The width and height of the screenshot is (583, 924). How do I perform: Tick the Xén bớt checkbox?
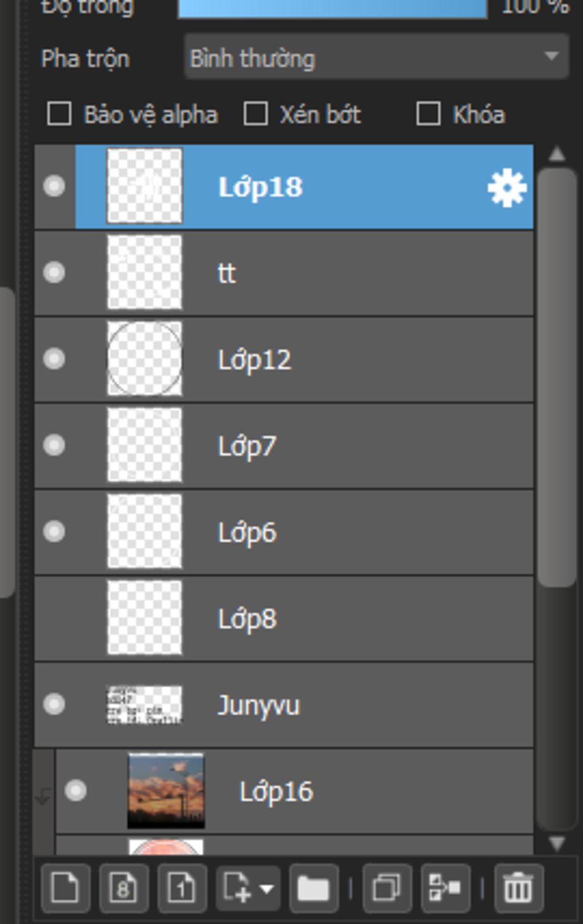256,114
